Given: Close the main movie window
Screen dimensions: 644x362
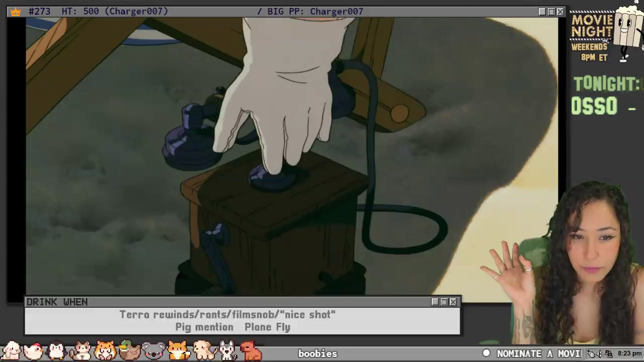Looking at the screenshot, I should [560, 12].
